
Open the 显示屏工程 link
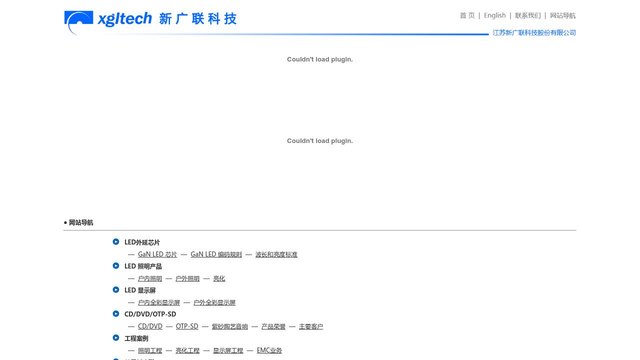click(228, 350)
